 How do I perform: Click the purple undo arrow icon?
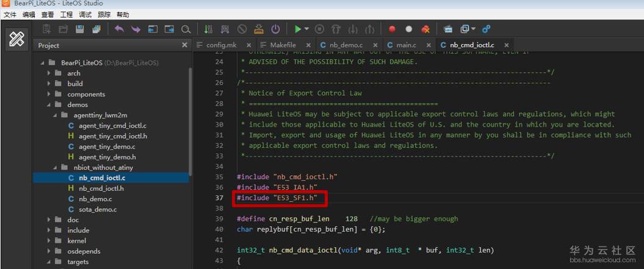click(x=120, y=29)
